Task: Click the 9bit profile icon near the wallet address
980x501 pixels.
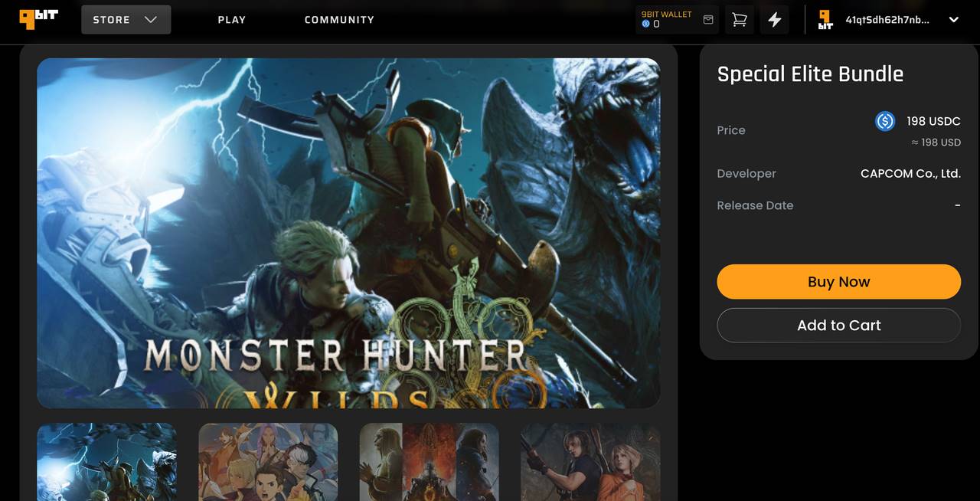Action: point(824,19)
